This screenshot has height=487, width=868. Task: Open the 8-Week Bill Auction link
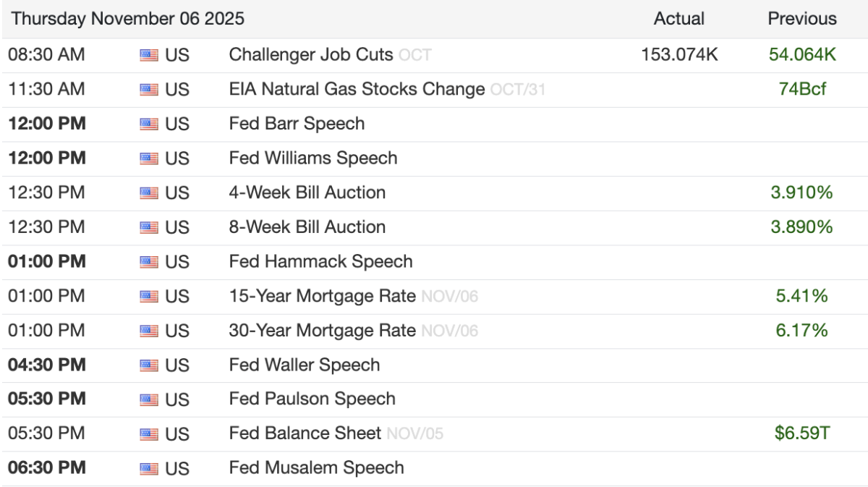pyautogui.click(x=307, y=227)
